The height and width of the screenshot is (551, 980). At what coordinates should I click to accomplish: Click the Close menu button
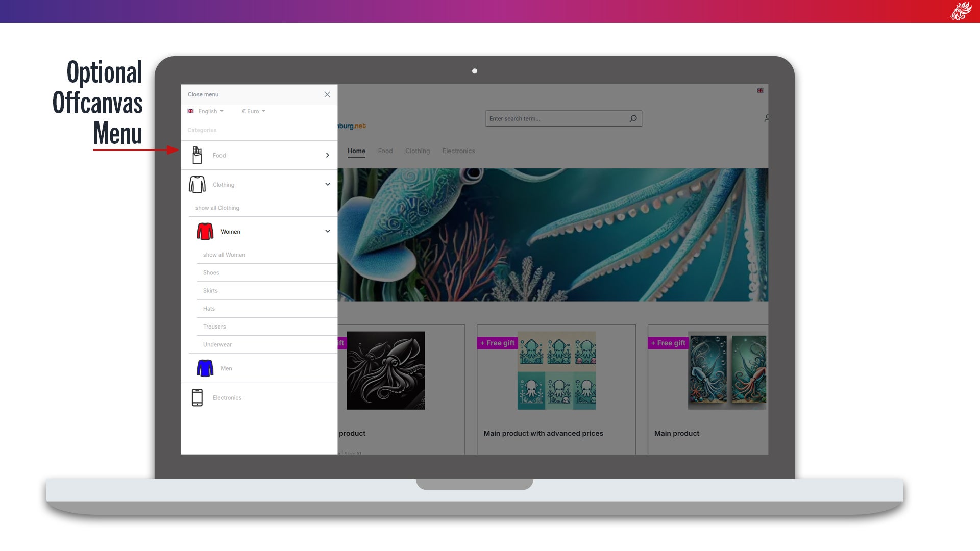[x=327, y=94]
